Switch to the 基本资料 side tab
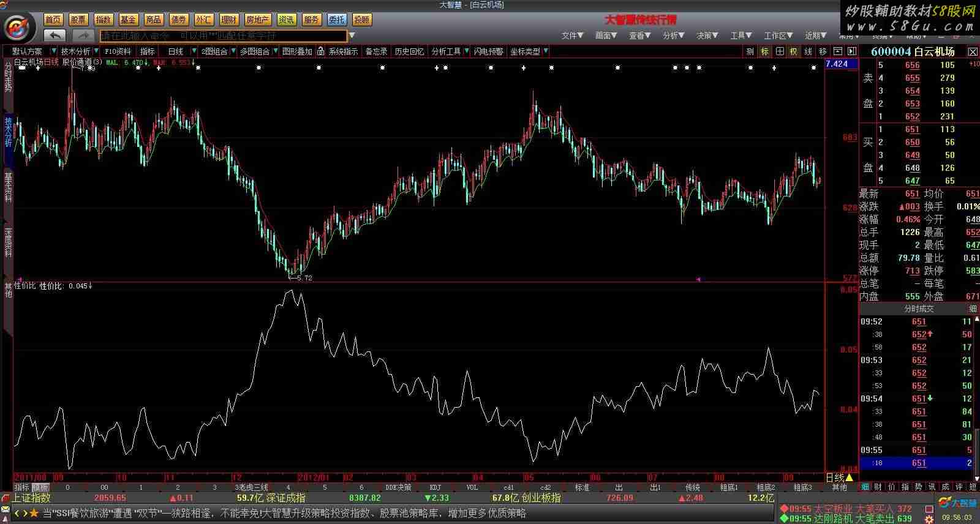Image resolution: width=980 pixels, height=524 pixels. (x=8, y=187)
